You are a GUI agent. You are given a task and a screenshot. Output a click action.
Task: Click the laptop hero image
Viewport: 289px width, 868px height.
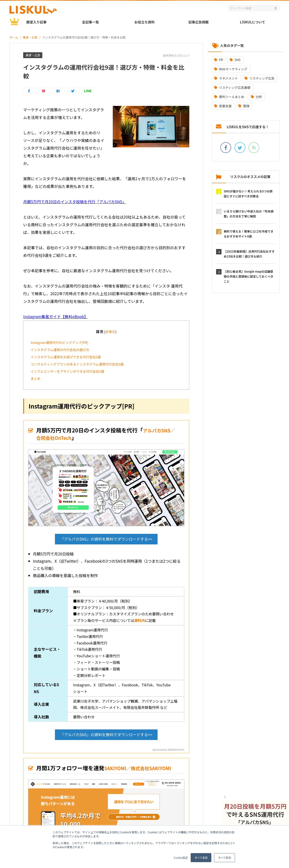[x=151, y=126]
